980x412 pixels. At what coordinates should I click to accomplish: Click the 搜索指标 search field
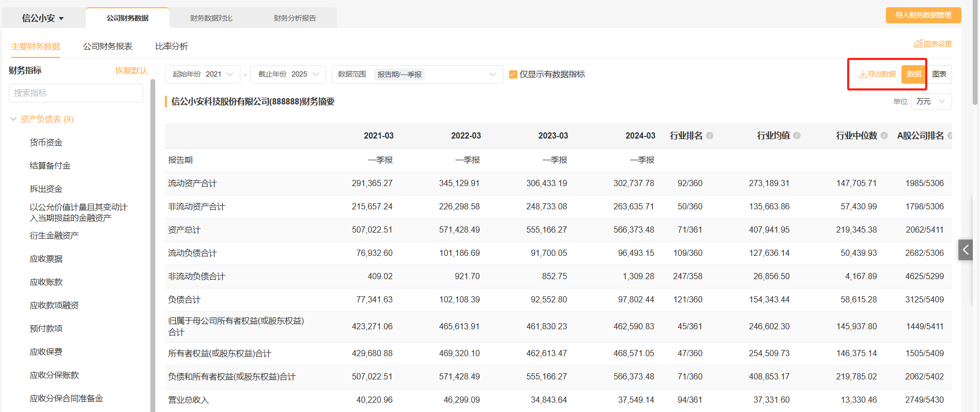tap(76, 93)
